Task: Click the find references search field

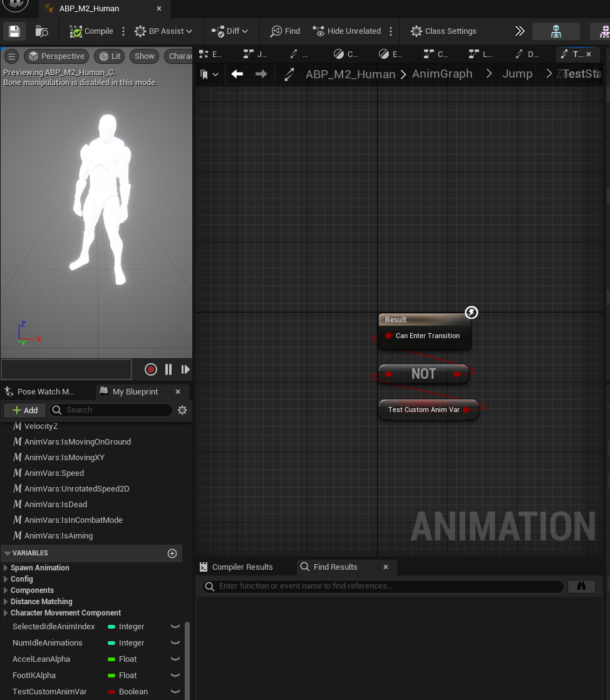Action: tap(383, 586)
